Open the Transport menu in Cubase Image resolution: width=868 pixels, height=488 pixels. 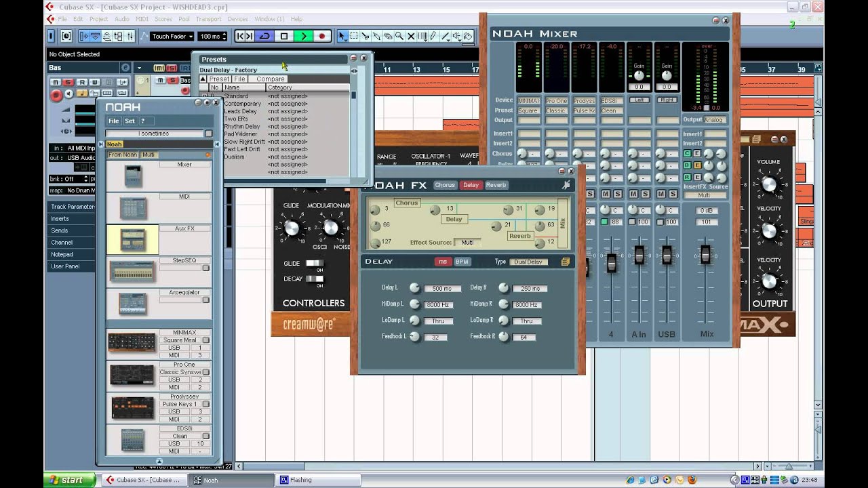click(208, 19)
